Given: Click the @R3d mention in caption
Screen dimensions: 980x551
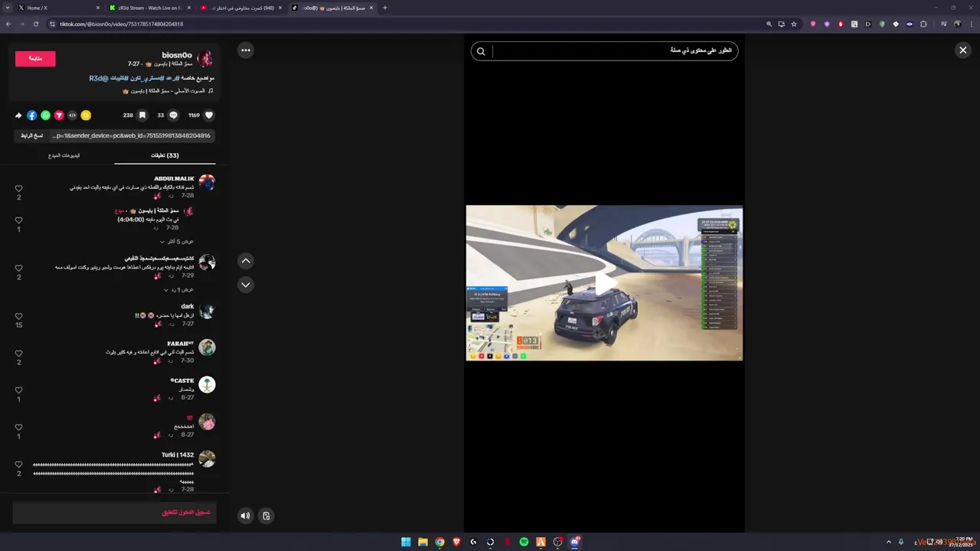Looking at the screenshot, I should coord(97,78).
